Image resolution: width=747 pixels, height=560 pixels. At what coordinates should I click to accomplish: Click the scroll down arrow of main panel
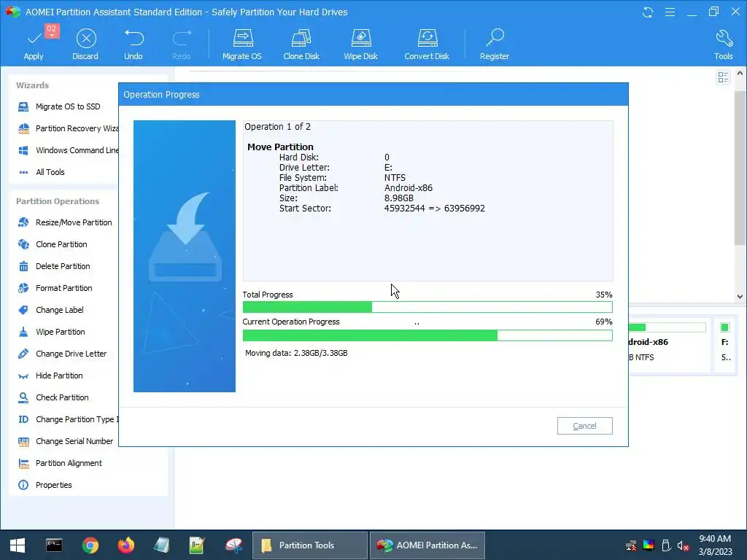(x=740, y=296)
